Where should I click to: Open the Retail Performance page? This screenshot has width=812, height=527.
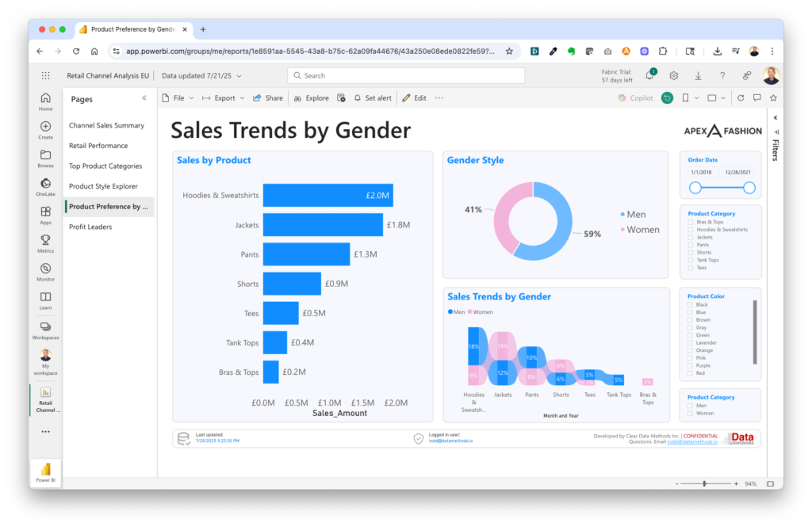(x=98, y=146)
